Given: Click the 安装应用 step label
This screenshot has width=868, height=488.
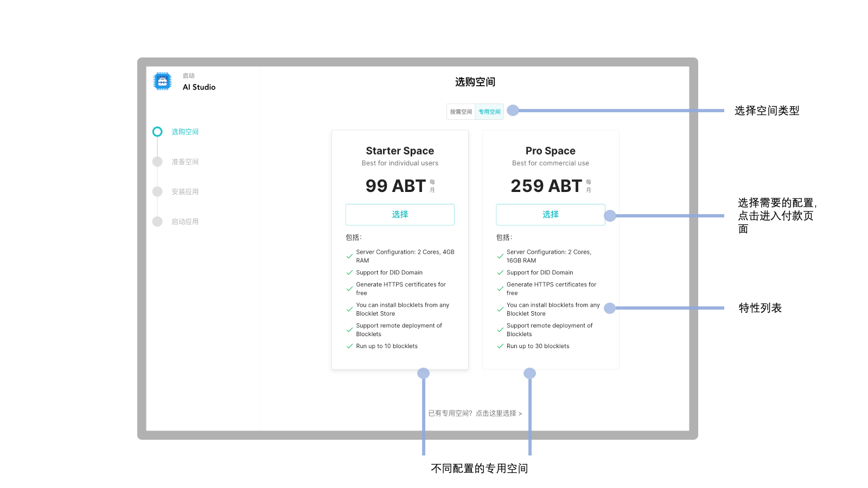Looking at the screenshot, I should point(185,191).
